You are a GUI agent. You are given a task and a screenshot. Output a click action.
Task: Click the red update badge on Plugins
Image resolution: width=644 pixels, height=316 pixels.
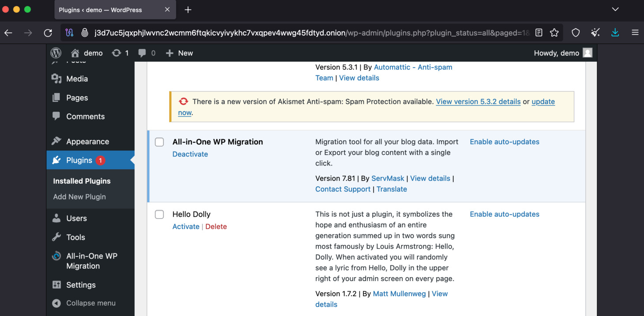[101, 160]
